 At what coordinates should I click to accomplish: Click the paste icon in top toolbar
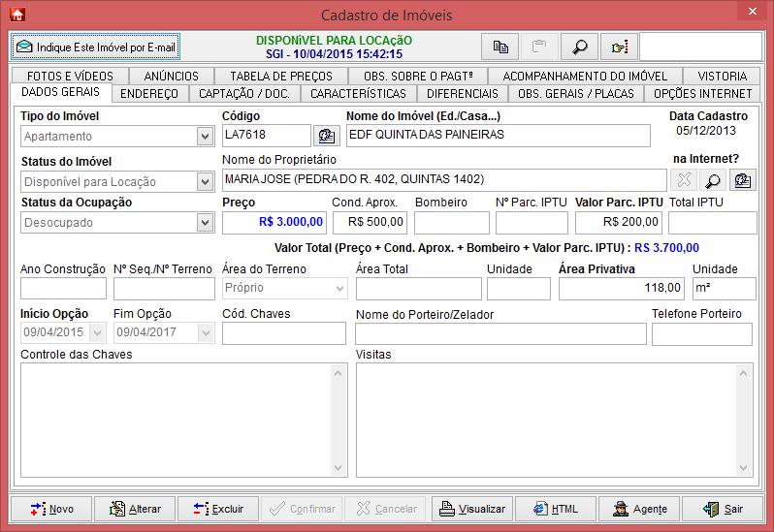pos(539,47)
